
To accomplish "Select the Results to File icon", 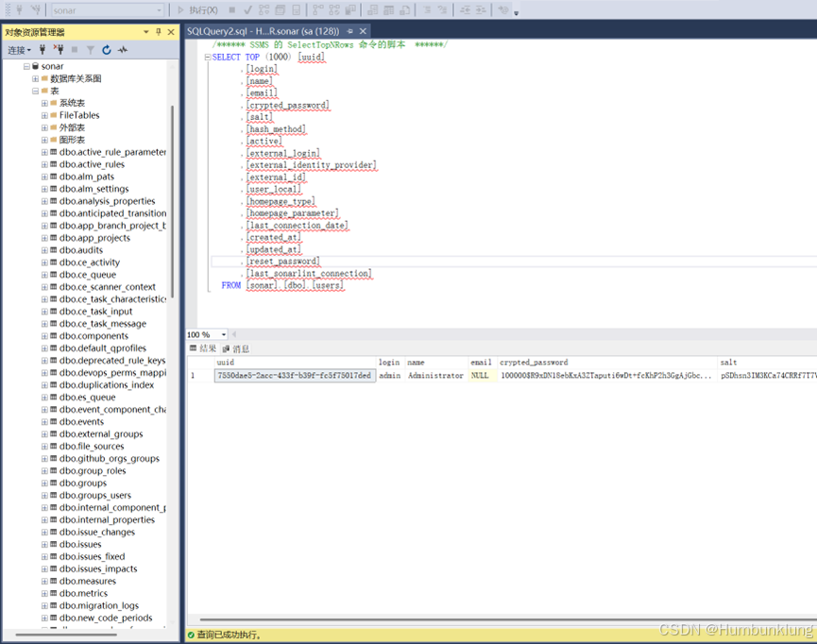I will [x=405, y=9].
